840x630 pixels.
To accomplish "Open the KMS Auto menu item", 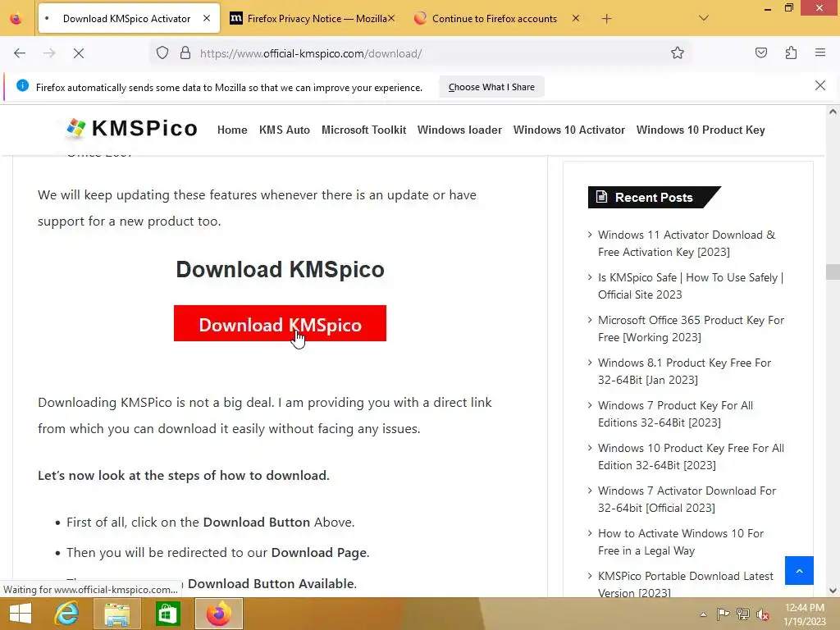I will 285,130.
